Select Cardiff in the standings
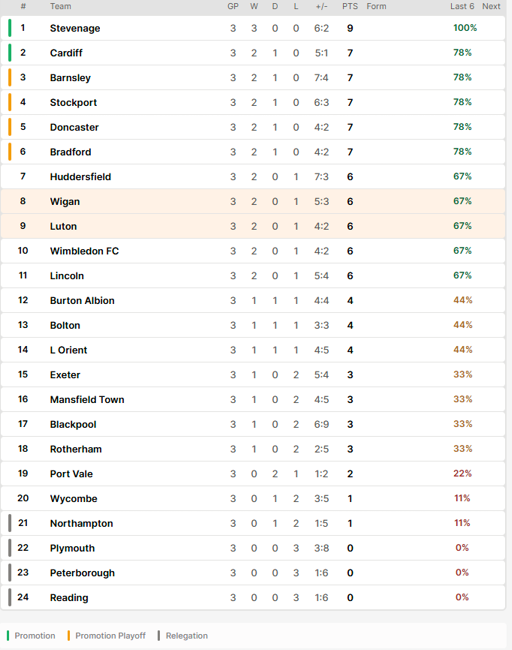This screenshot has height=650, width=512. [x=66, y=53]
